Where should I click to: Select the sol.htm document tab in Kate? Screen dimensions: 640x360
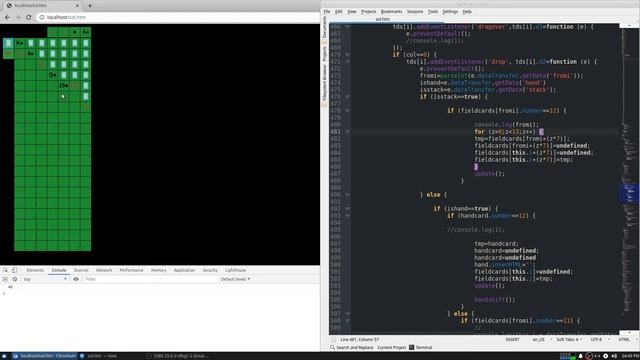tap(383, 19)
